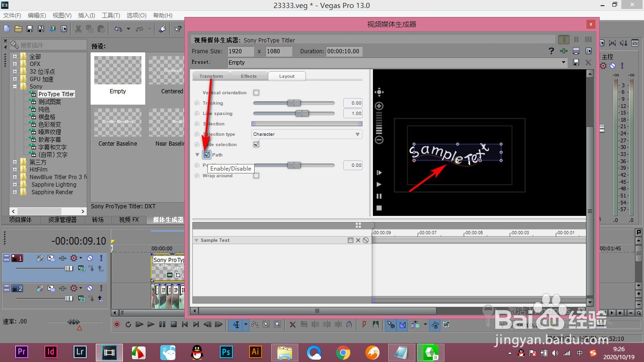Click the undo arrow icon
Viewport: 644px width, 362px height.
(x=118, y=29)
